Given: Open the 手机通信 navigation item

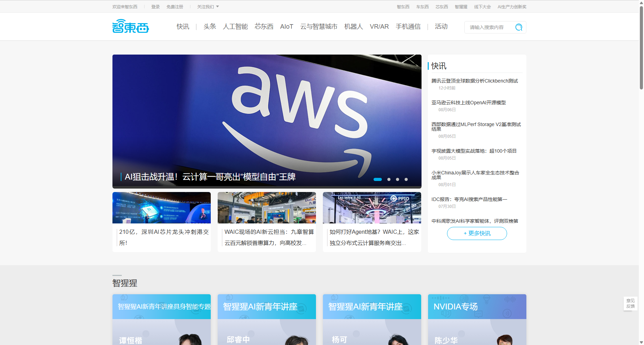Looking at the screenshot, I should (408, 27).
